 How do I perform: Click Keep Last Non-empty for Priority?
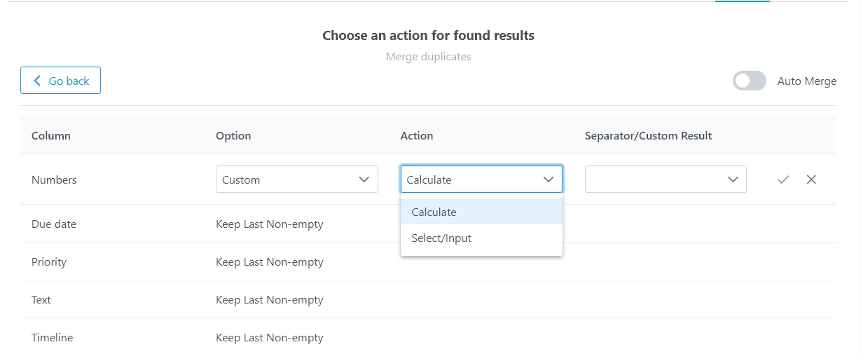click(x=270, y=262)
